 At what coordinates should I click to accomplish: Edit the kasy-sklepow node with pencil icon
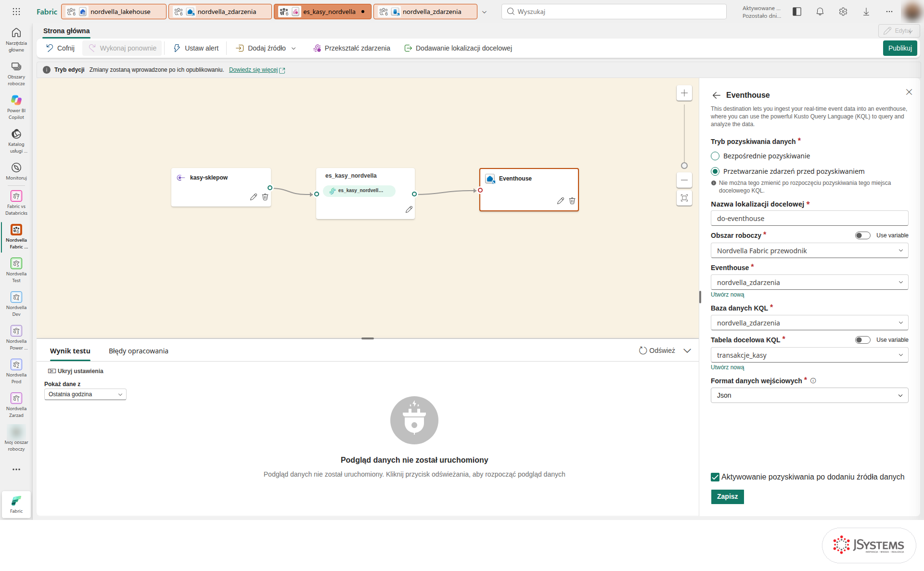coord(254,197)
